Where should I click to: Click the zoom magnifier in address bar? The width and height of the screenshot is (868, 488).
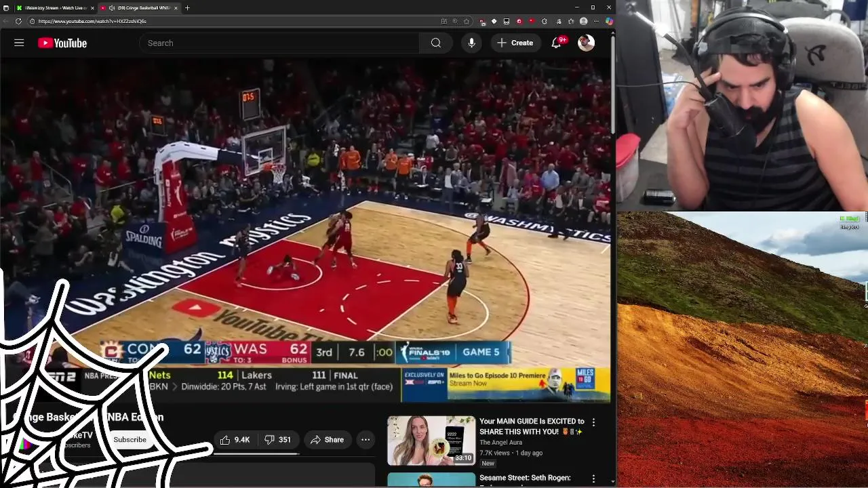click(455, 21)
